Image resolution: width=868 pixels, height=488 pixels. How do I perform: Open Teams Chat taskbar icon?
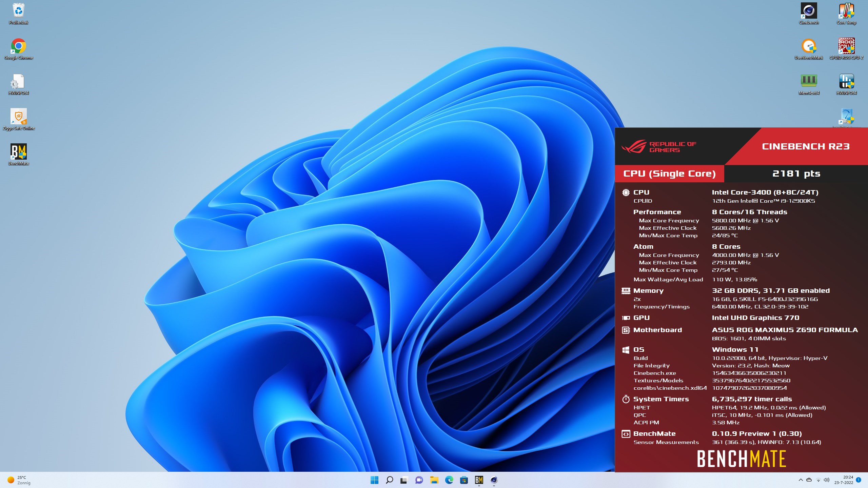click(x=419, y=480)
